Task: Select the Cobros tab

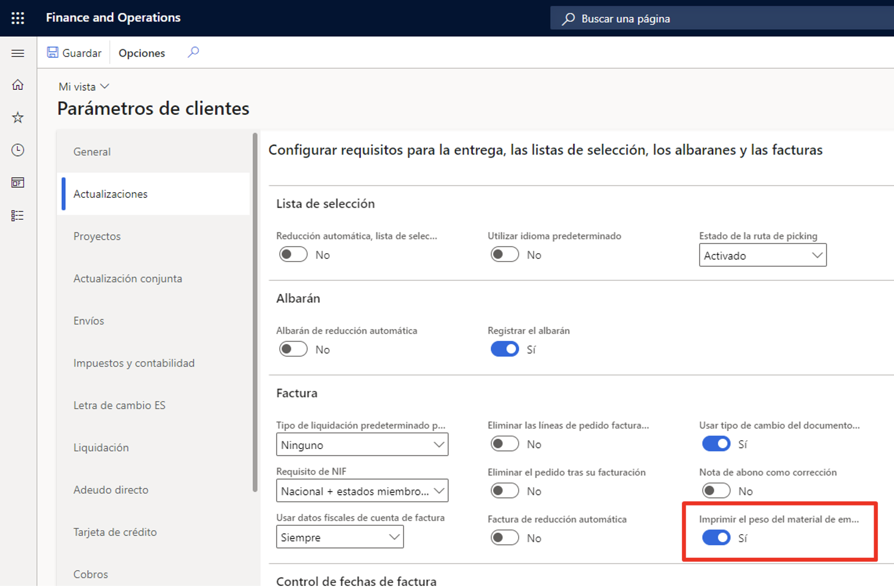Action: click(x=154, y=574)
